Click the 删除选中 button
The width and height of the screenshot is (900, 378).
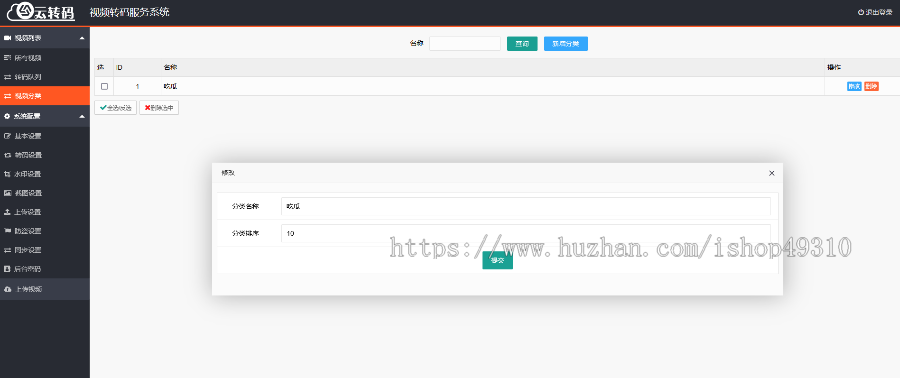point(159,107)
